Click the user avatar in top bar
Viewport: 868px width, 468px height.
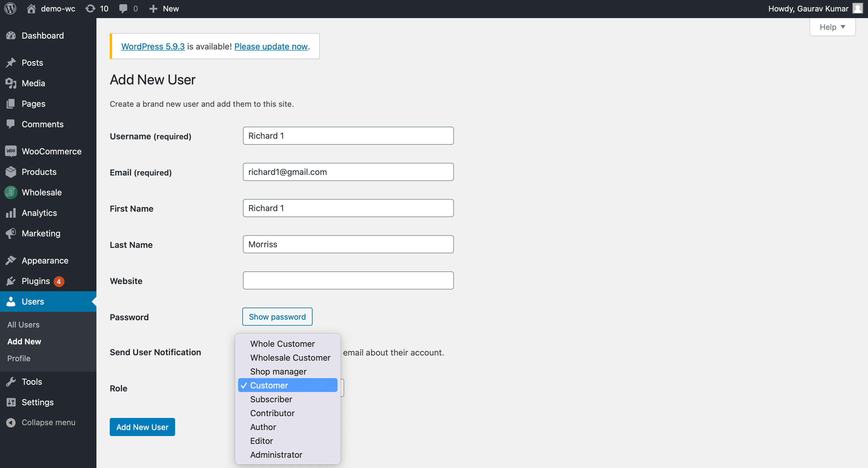click(x=857, y=8)
